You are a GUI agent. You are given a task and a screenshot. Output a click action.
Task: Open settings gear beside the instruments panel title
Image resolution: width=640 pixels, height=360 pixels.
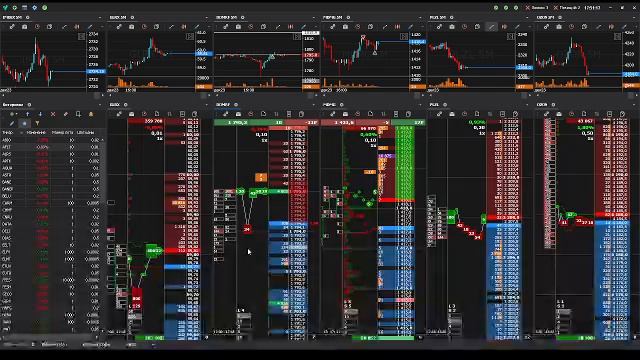coord(29,105)
